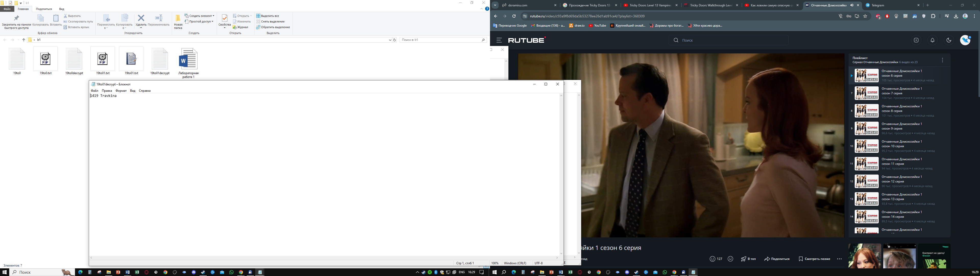The width and height of the screenshot is (980, 276).
Task: Open Notepad Вид menu
Action: pos(133,91)
